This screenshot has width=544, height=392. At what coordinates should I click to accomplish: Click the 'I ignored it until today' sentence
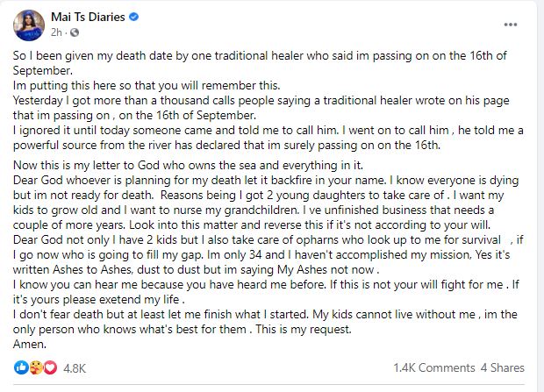click(175, 131)
